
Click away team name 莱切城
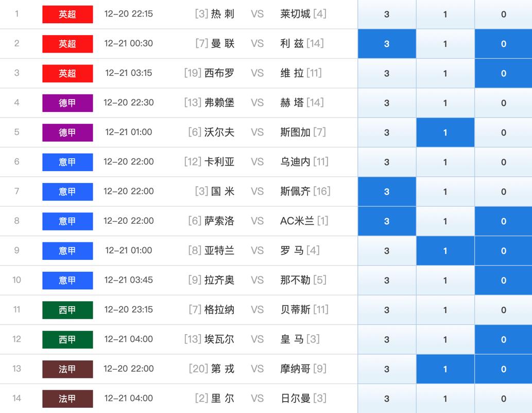295,14
